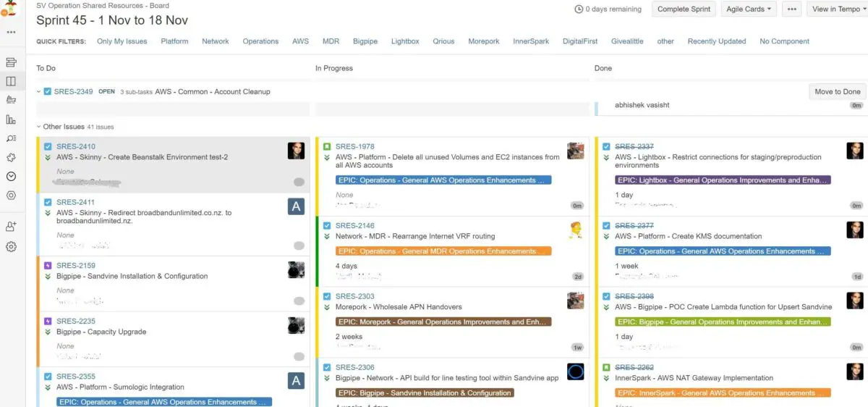The height and width of the screenshot is (407, 868).
Task: Open the sidebar three-dots menu
Action: click(11, 33)
